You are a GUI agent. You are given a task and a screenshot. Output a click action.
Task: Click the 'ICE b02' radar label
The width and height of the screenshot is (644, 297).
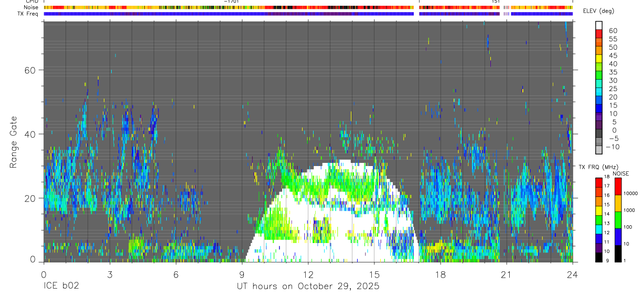pos(61,287)
